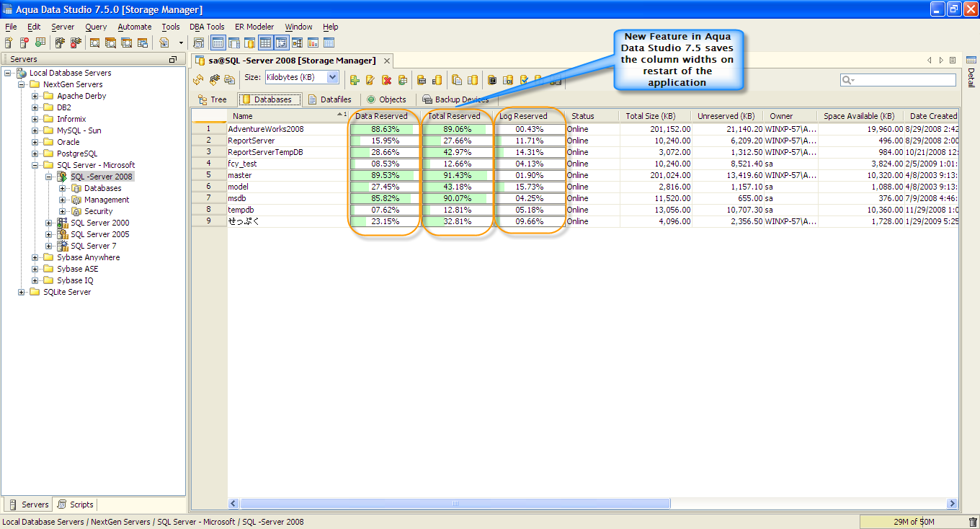Close the Storage Manager document tab
Viewport: 980px width, 529px height.
click(x=387, y=61)
